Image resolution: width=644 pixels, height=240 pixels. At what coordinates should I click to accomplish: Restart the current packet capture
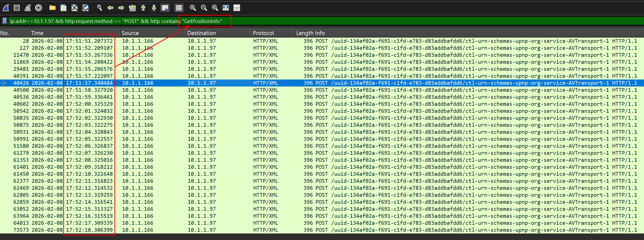(x=28, y=8)
